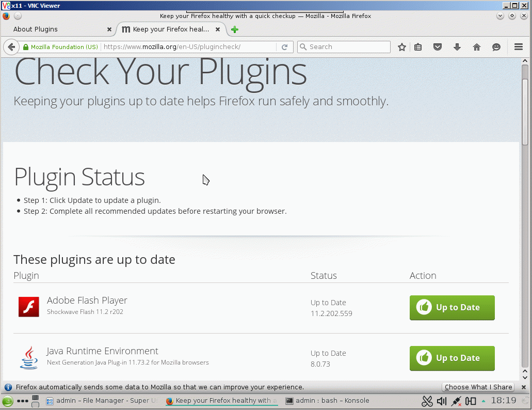
Task: Click the virtual desktop pager icon
Action: [x=35, y=401]
